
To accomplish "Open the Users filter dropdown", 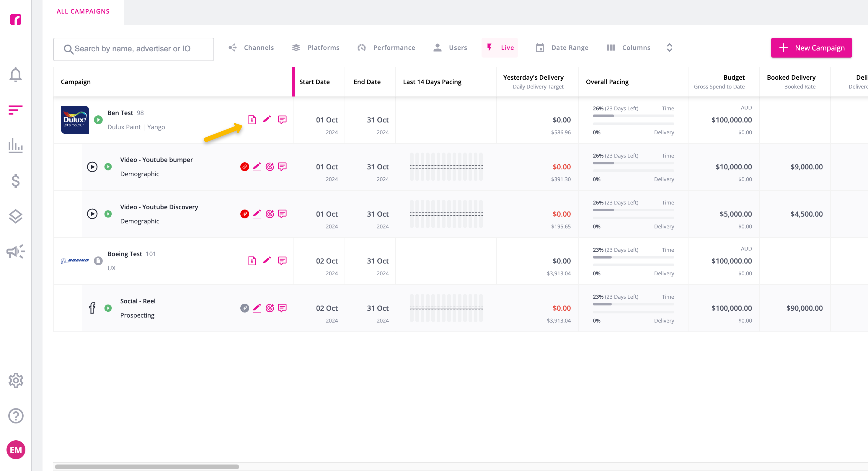I will (x=450, y=48).
